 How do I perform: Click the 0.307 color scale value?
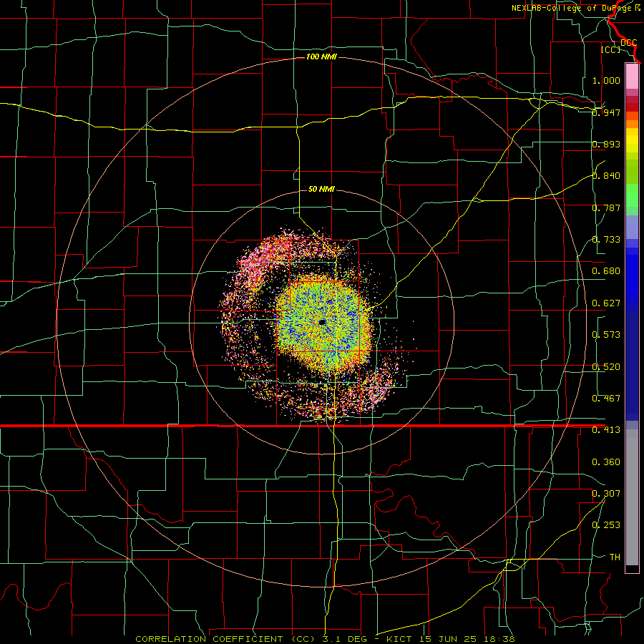(606, 494)
